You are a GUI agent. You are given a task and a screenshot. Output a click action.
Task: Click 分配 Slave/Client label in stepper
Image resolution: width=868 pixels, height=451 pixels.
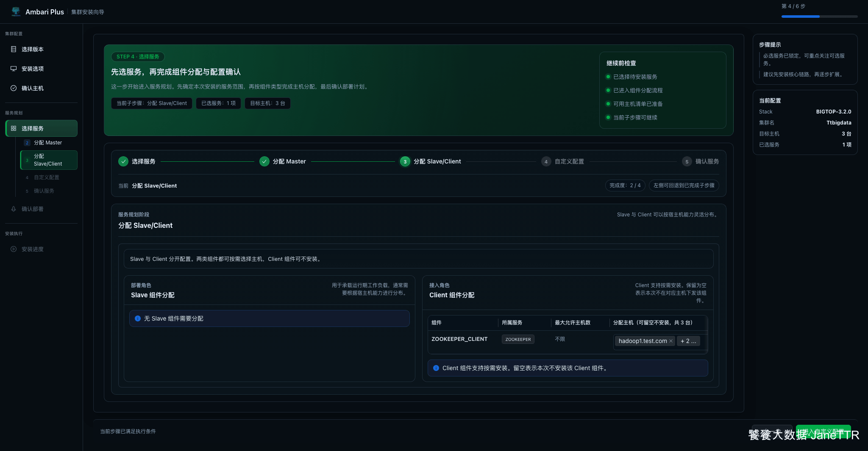coord(437,161)
